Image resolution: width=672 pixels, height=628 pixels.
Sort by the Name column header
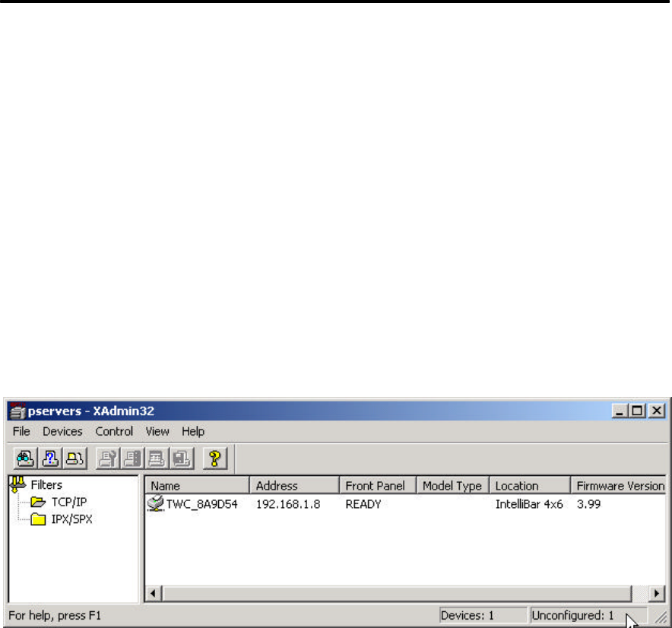point(197,486)
